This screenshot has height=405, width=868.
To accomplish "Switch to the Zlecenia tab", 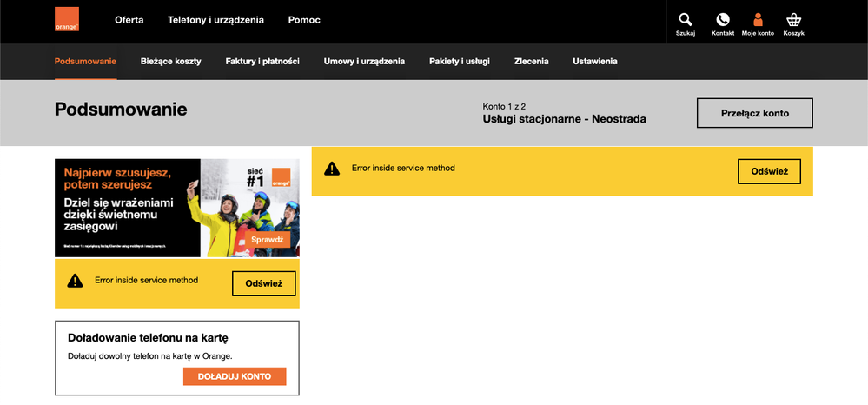I will [x=531, y=62].
